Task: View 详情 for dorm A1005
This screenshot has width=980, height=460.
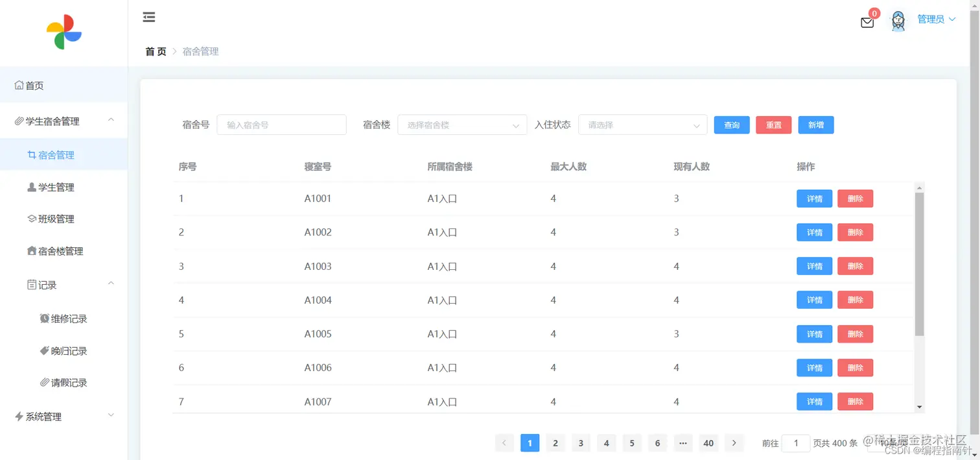Action: coord(814,334)
